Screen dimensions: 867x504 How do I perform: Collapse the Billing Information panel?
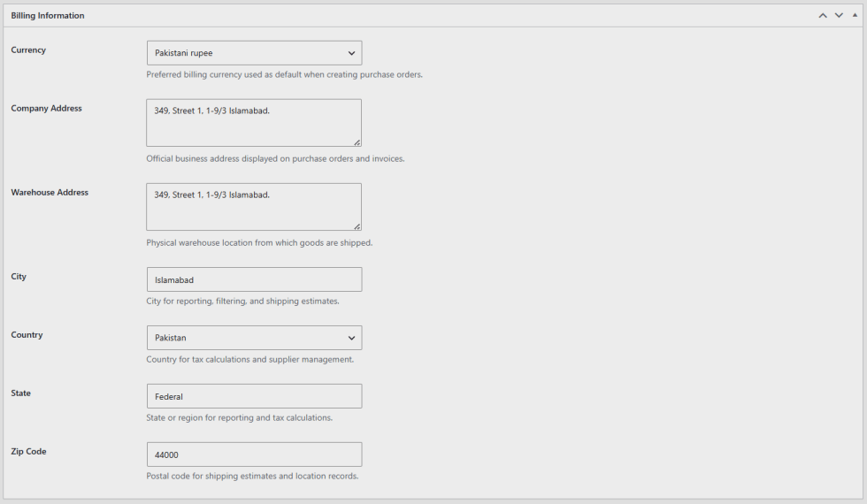(855, 16)
